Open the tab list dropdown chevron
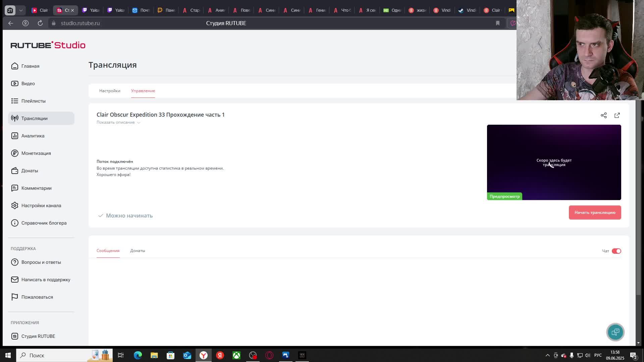This screenshot has width=644, height=362. click(x=21, y=10)
